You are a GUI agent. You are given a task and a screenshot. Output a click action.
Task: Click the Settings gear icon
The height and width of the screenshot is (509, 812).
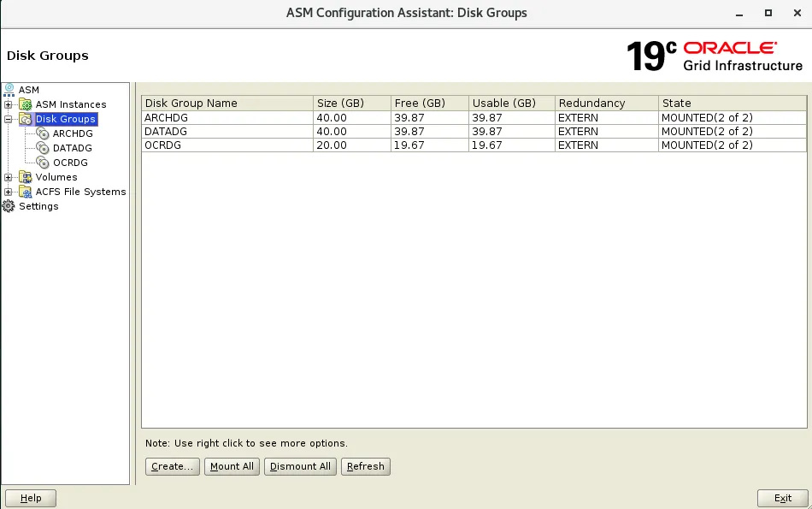[x=9, y=206]
